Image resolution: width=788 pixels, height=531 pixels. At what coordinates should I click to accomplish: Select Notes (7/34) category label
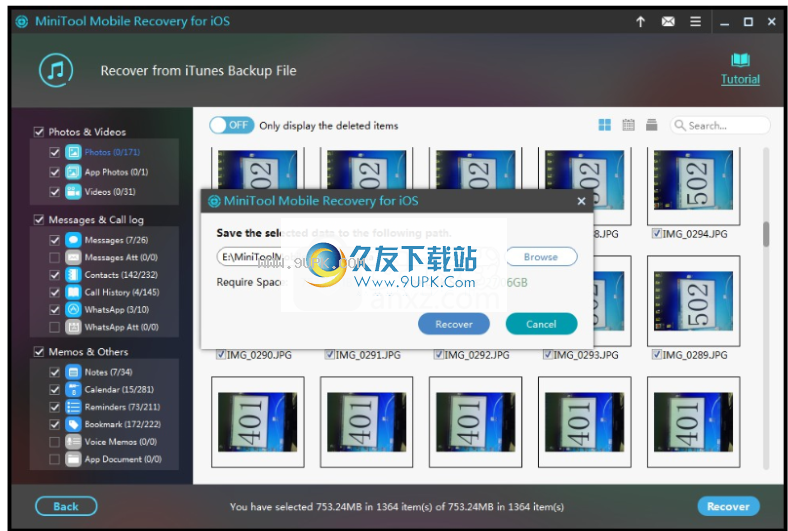109,372
